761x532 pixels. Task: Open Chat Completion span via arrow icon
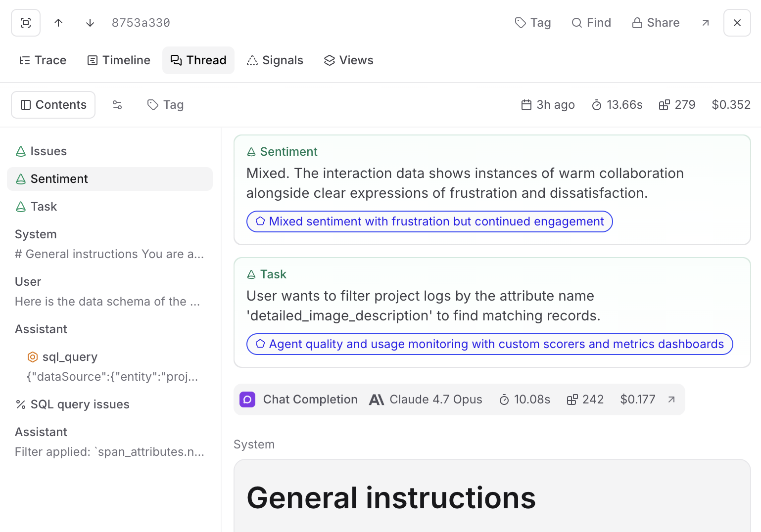point(671,399)
